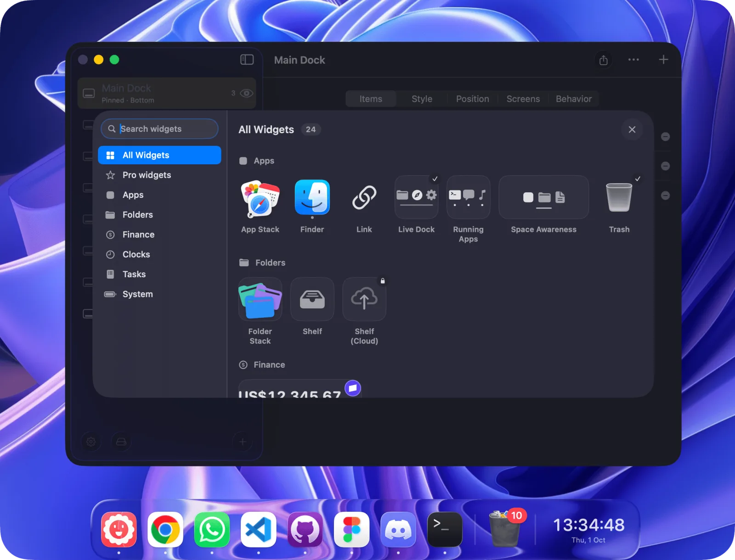
Task: Add the Folder Stack widget
Action: click(x=260, y=299)
